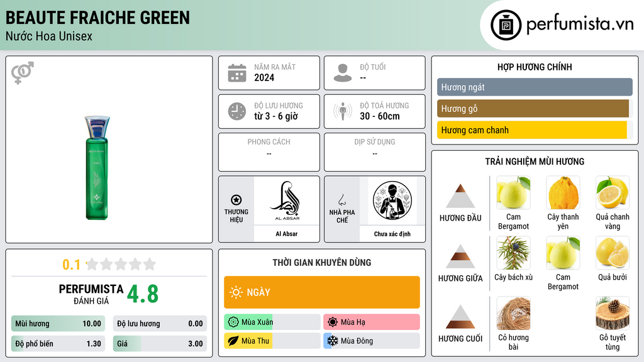Click the calendar icon beside Năm ra mắt

[237, 73]
